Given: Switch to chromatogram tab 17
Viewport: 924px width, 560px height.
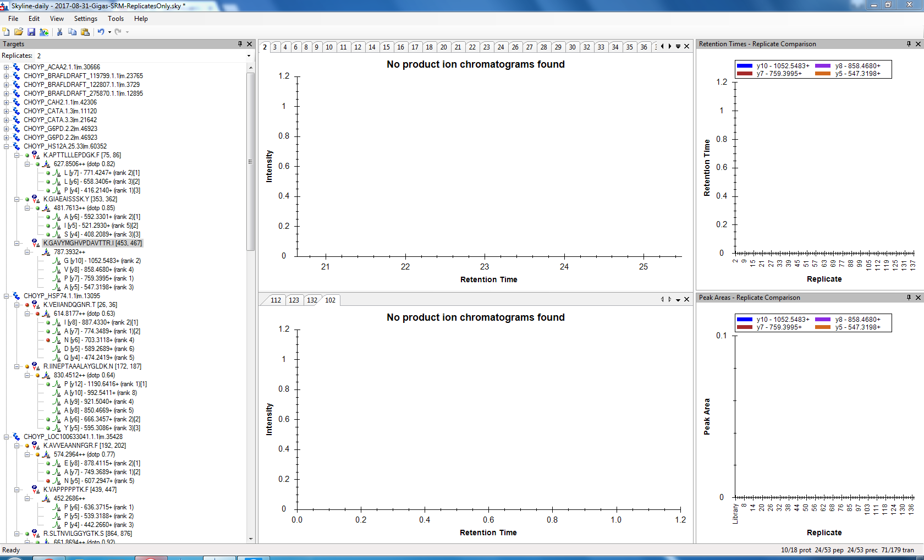Looking at the screenshot, I should tap(415, 47).
